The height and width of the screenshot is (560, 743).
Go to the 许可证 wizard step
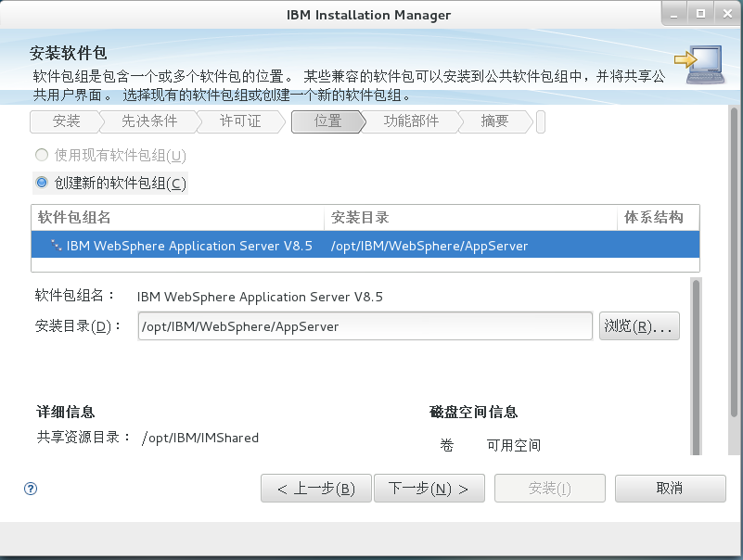pos(240,121)
